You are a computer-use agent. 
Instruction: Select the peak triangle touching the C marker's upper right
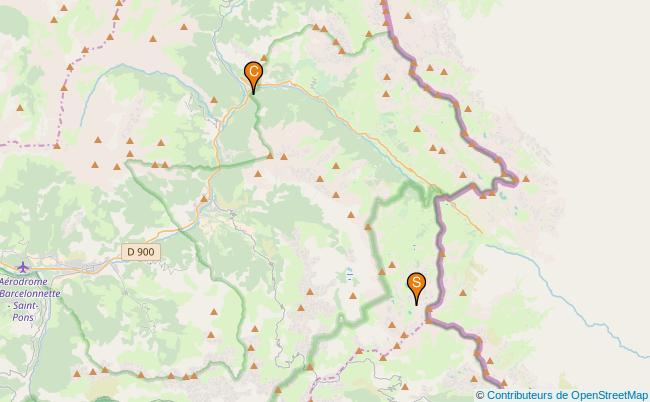pos(264,58)
